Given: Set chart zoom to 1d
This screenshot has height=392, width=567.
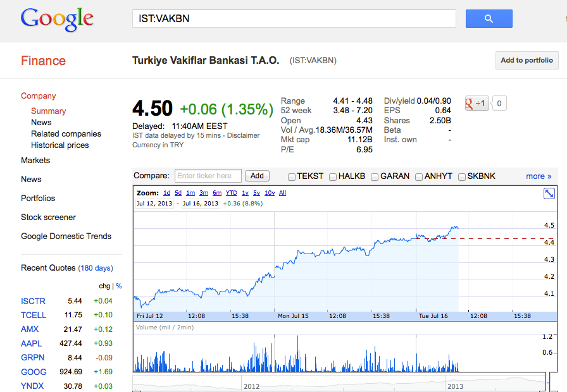Looking at the screenshot, I should [x=166, y=193].
